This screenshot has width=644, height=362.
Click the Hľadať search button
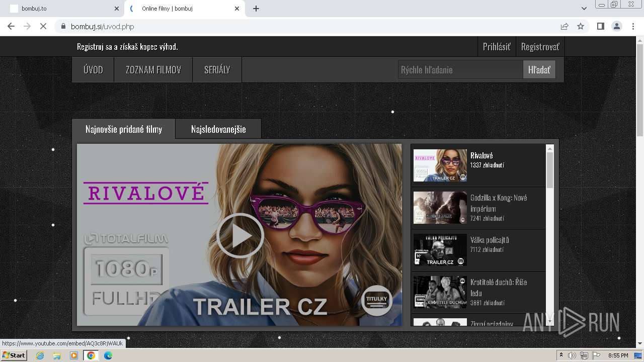[x=539, y=70]
